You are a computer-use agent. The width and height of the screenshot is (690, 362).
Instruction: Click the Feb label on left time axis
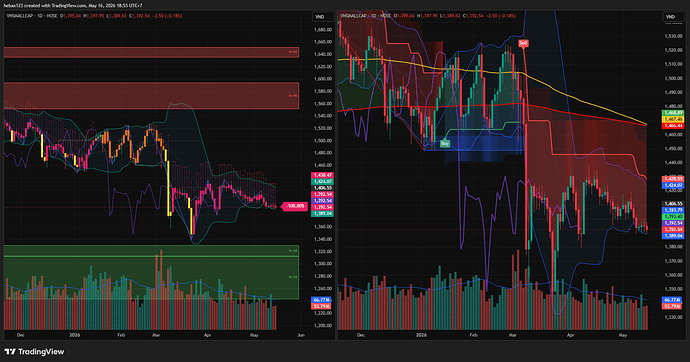pyautogui.click(x=121, y=335)
